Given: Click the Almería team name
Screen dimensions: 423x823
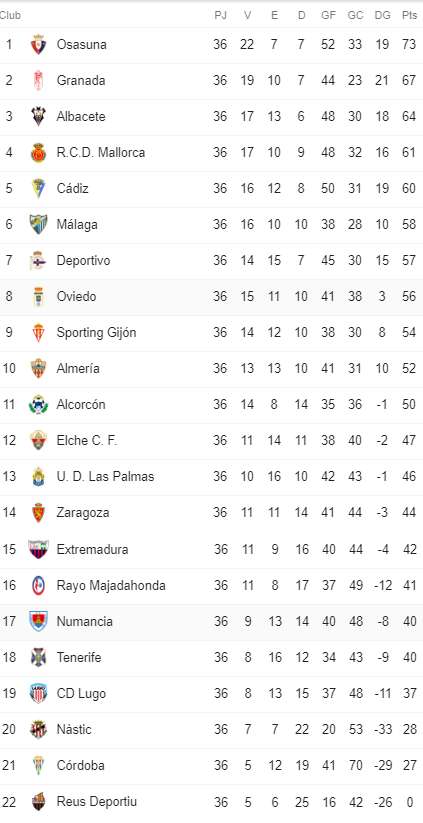Looking at the screenshot, I should pyautogui.click(x=78, y=368).
